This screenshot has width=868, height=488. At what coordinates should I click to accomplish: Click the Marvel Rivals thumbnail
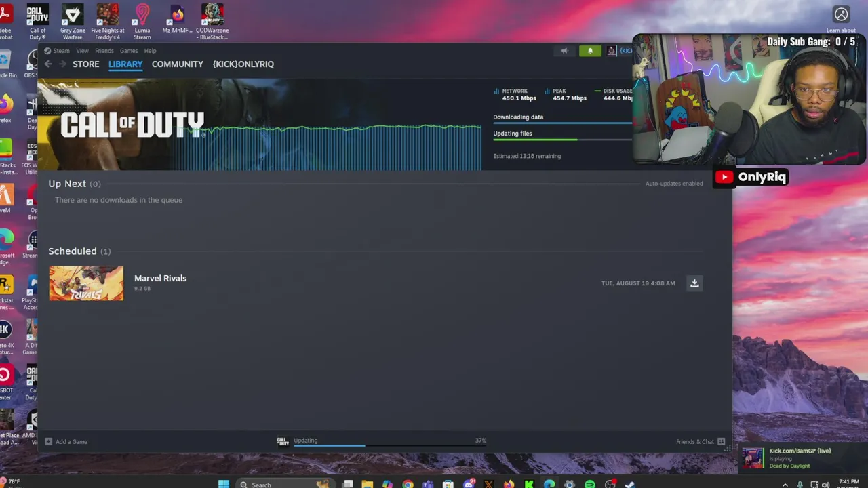tap(86, 283)
